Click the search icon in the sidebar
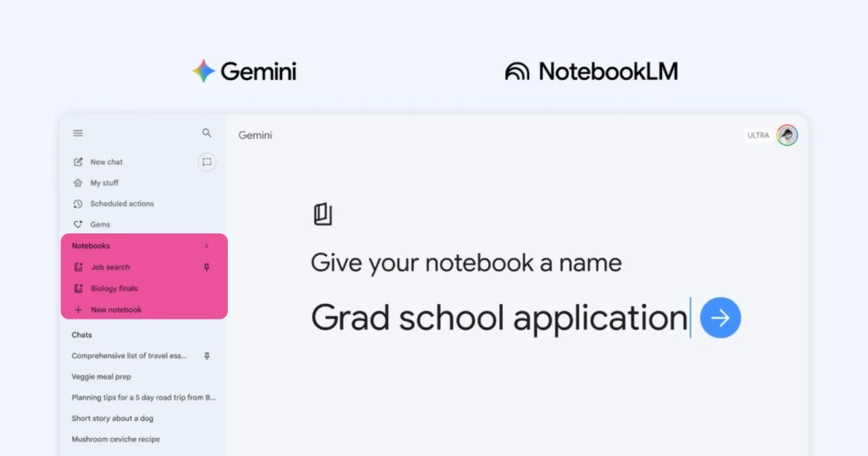Viewport: 868px width, 456px height. (206, 133)
